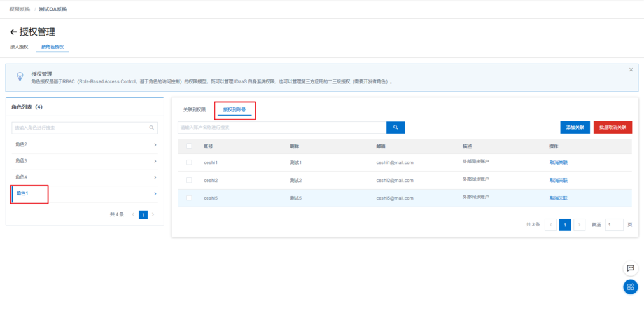Switch to the 按角色授权 tab

point(53,47)
